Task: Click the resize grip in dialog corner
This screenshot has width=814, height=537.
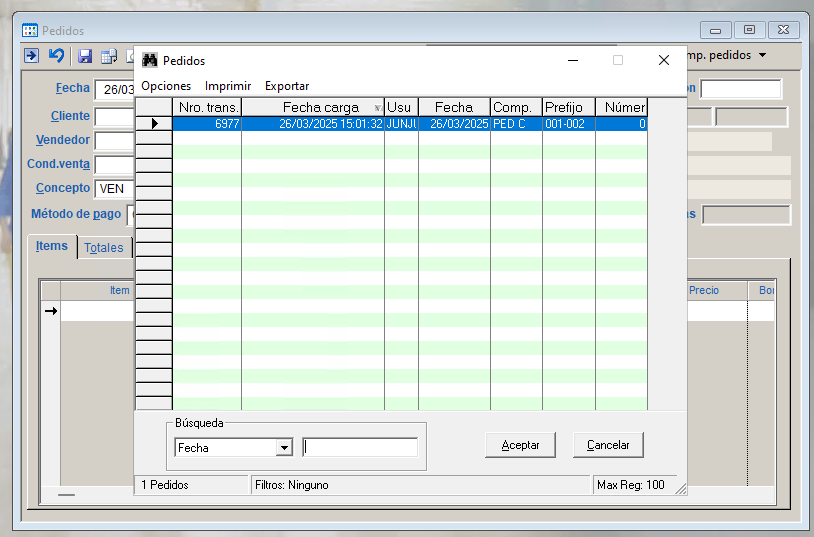Action: pos(680,489)
